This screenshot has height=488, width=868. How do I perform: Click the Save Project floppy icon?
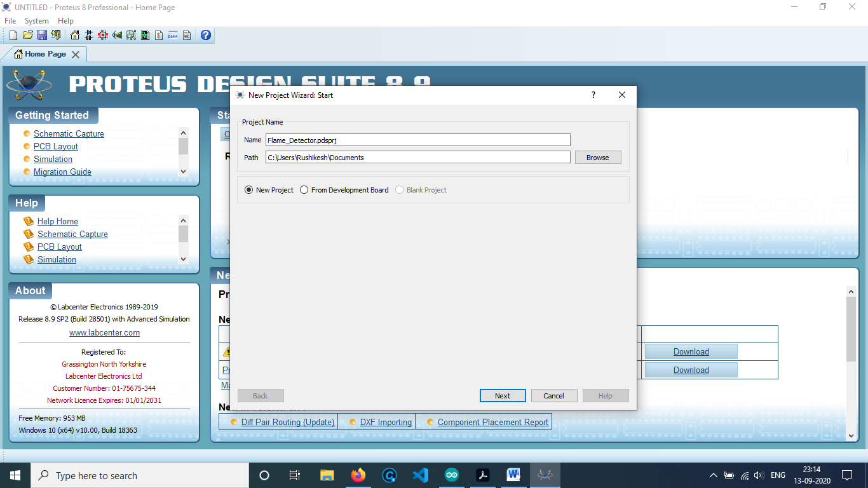tap(41, 35)
